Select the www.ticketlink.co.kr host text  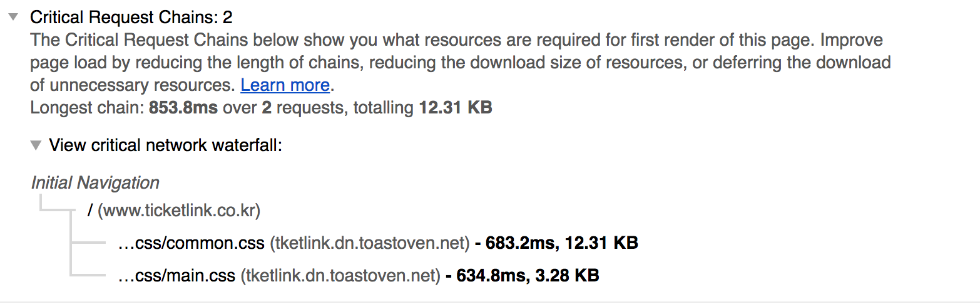[179, 211]
